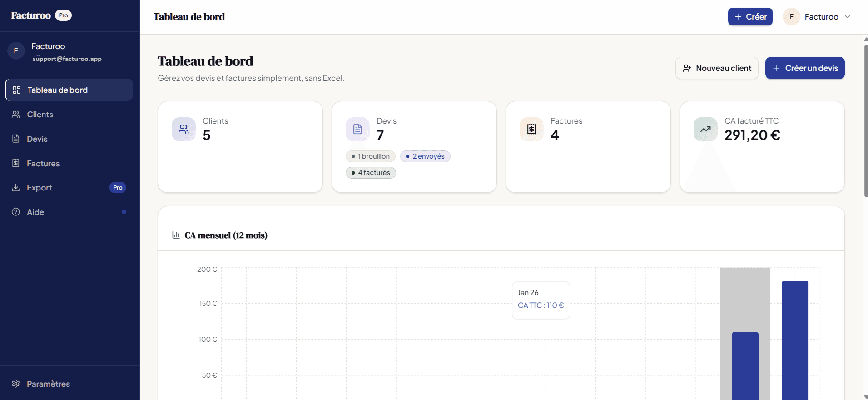Open the Facturoo account dropdown chevron

pos(847,17)
